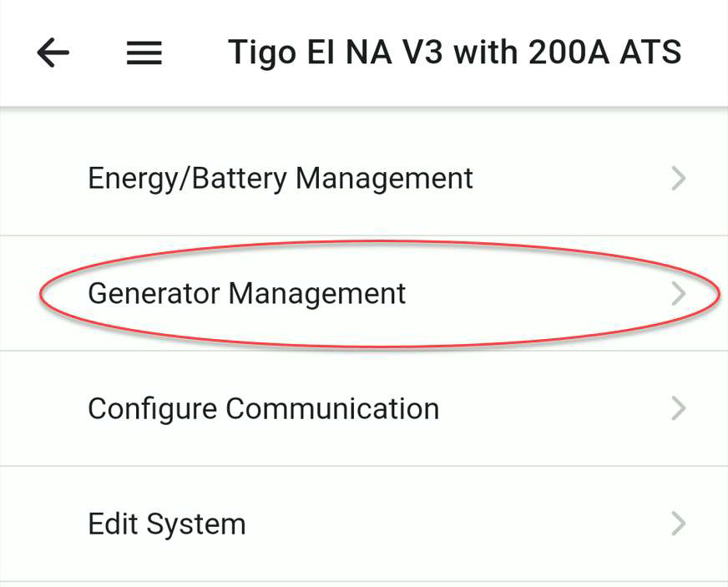
Task: Tap the word Generator in circled row
Action: coord(154,294)
